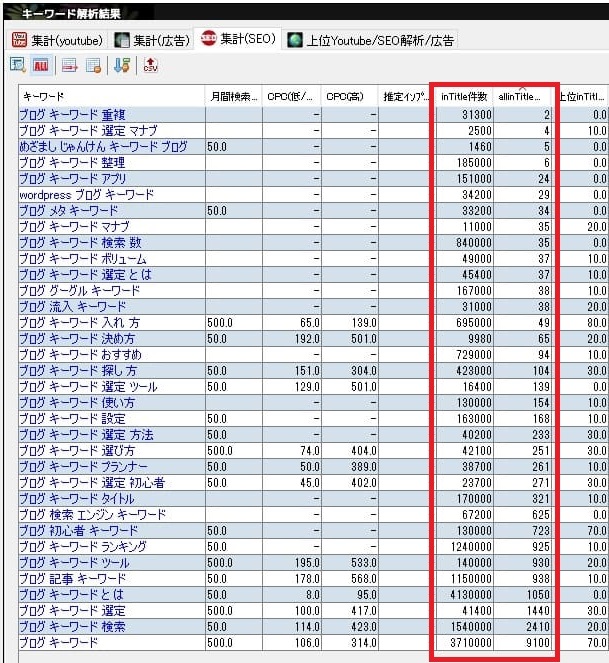Select row ブログ 検索 エンジン キーワード
The image size is (609, 663).
point(313,515)
